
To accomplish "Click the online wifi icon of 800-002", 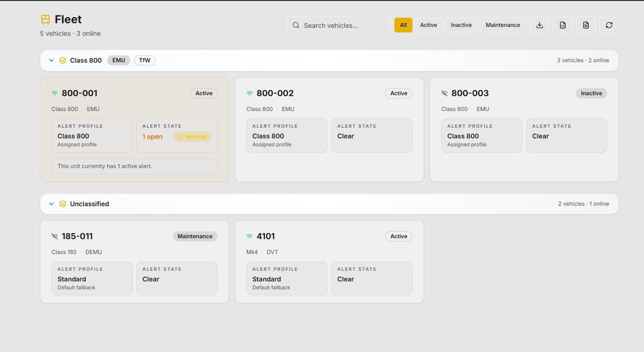I will pyautogui.click(x=250, y=93).
